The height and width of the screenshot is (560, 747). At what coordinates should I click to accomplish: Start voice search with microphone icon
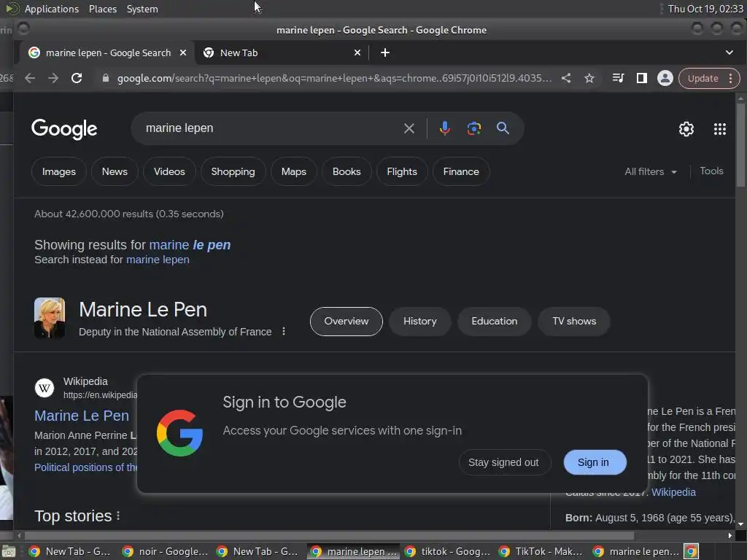point(444,128)
